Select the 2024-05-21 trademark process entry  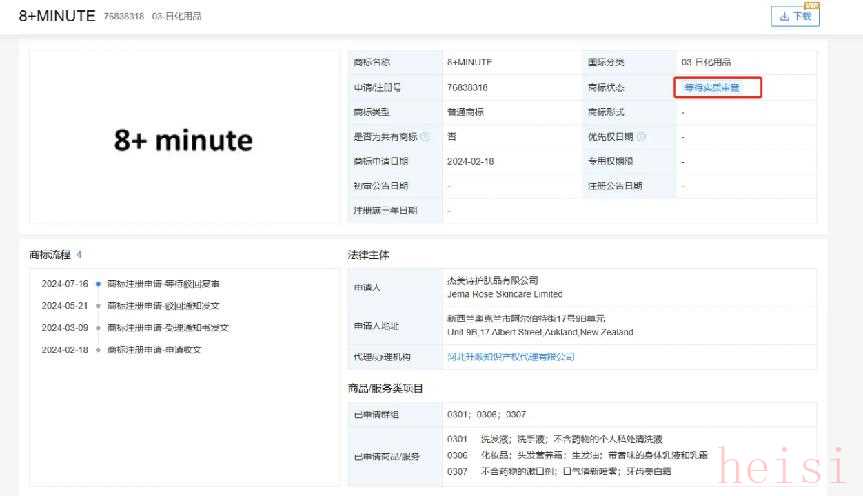point(130,306)
